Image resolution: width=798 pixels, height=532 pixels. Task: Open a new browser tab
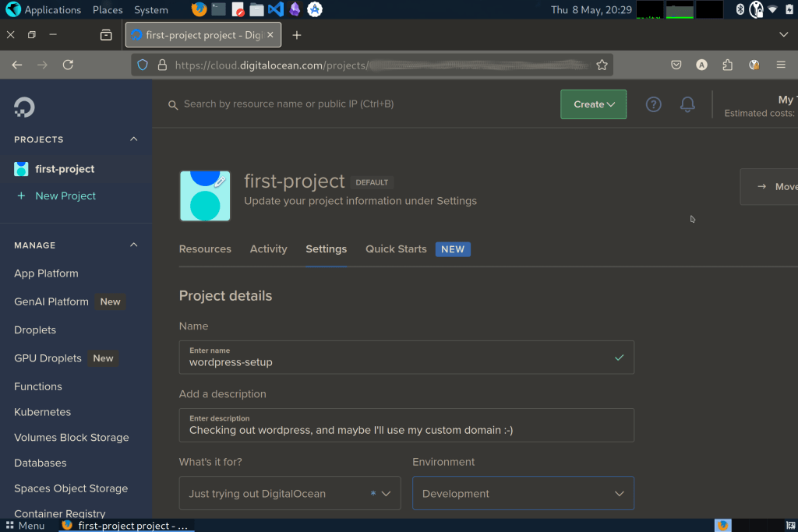coord(297,35)
